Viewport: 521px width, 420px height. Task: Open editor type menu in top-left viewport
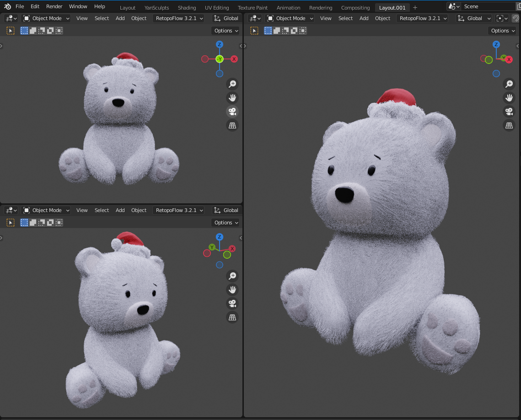click(x=11, y=18)
